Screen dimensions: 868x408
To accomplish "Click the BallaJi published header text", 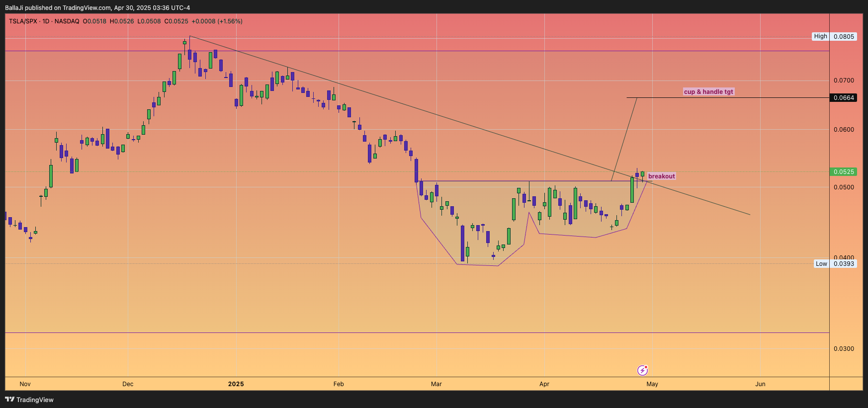I will tap(97, 7).
